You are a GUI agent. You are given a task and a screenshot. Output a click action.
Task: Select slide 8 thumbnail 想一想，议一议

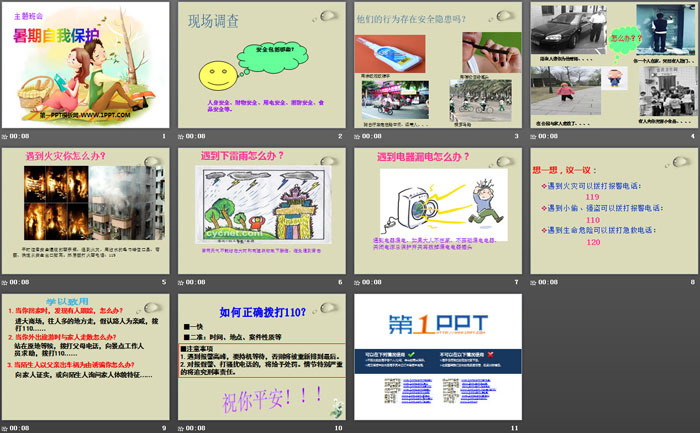(614, 211)
